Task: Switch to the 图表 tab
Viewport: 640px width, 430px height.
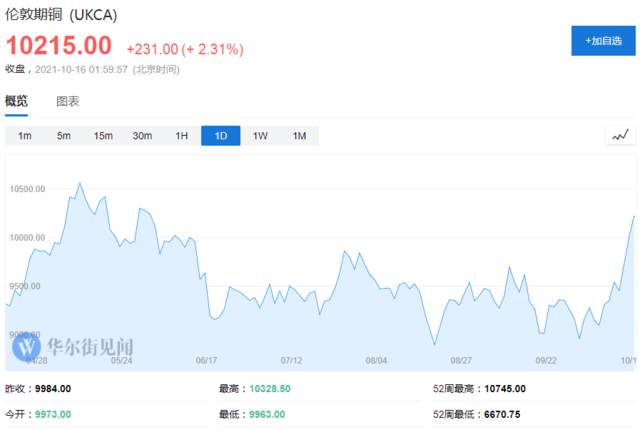Action: click(68, 101)
